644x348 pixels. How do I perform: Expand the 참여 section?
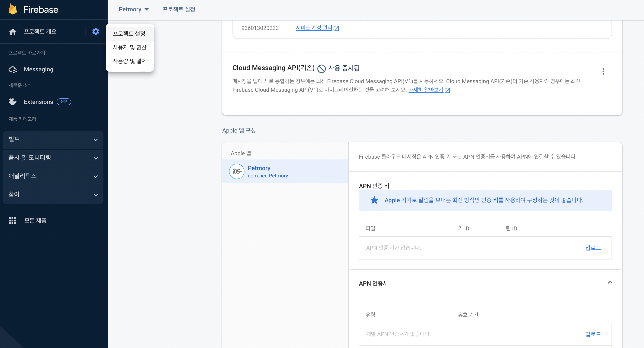[53, 195]
